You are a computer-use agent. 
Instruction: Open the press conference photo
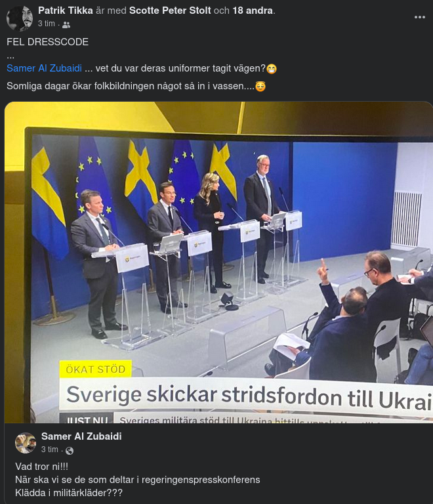[x=218, y=262]
